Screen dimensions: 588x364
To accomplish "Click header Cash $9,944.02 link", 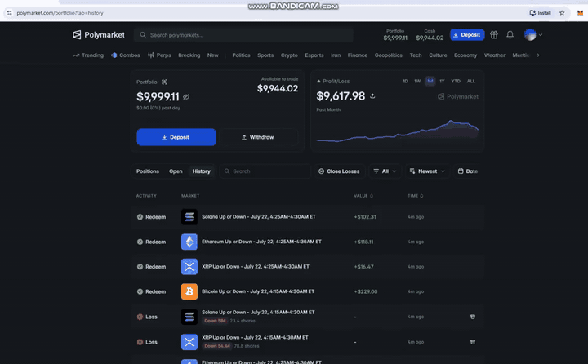I will pyautogui.click(x=430, y=35).
